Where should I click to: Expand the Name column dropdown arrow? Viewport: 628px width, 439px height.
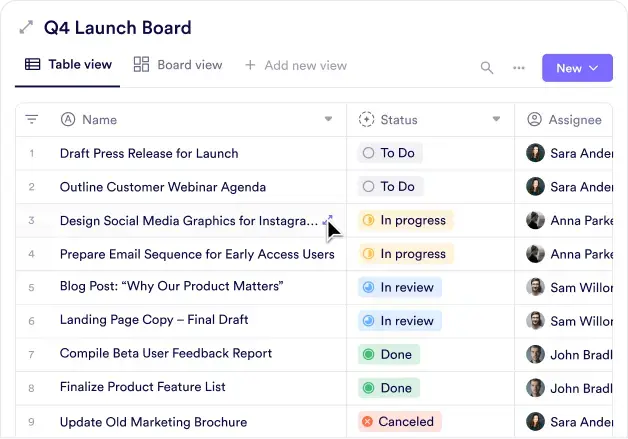point(328,120)
